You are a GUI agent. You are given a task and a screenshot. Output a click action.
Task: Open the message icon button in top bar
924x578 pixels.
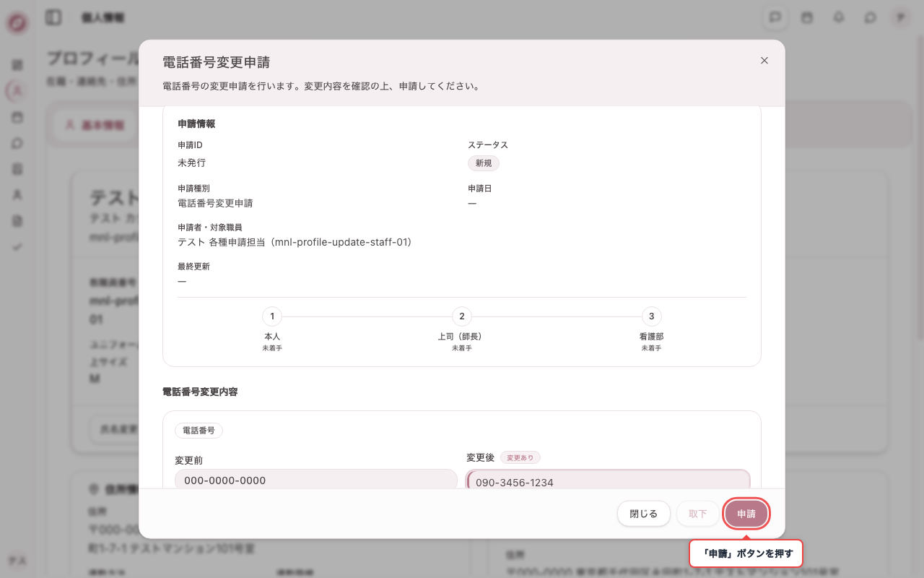775,17
